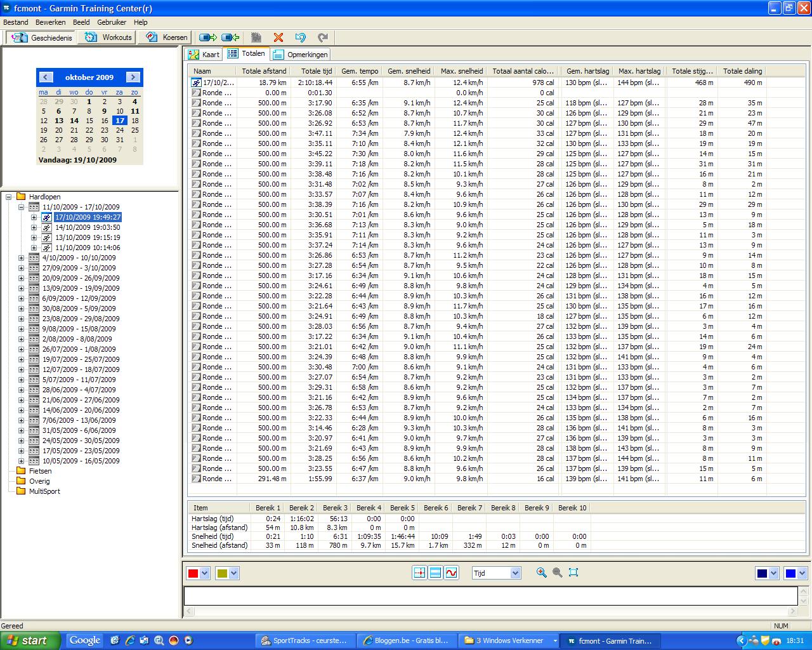Click the send to device icon
The width and height of the screenshot is (812, 650).
tap(208, 37)
